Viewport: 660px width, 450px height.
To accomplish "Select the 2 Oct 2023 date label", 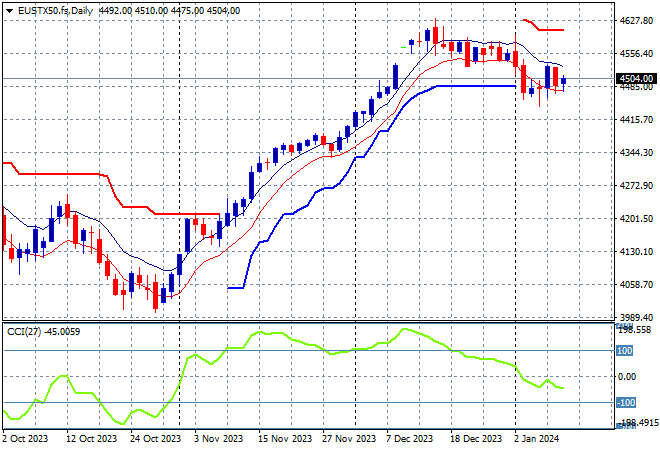I will tap(25, 439).
